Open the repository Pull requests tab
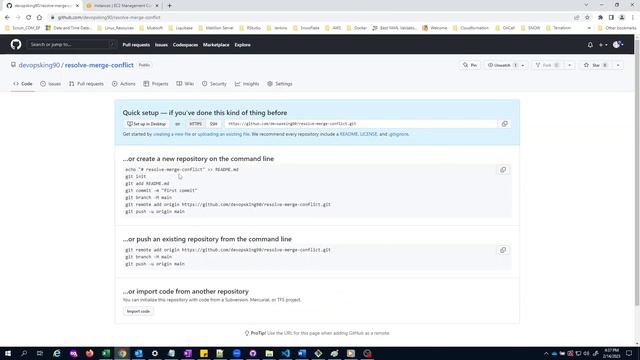The image size is (640, 360). [87, 84]
